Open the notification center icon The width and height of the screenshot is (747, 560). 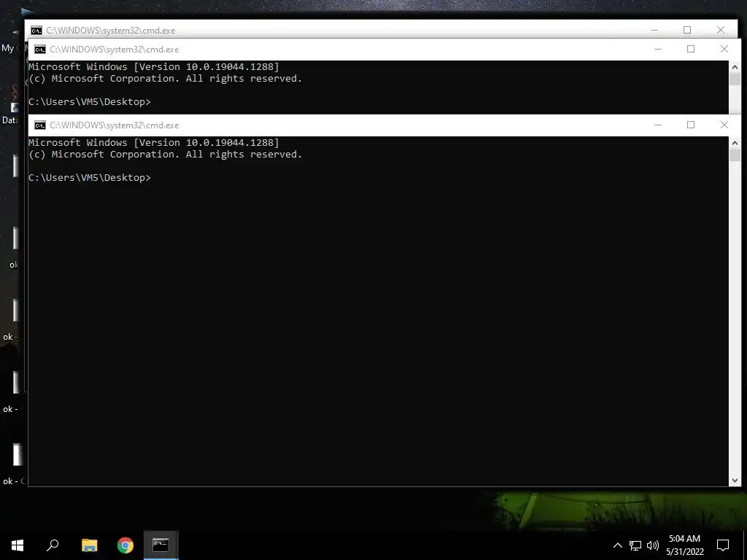[723, 545]
